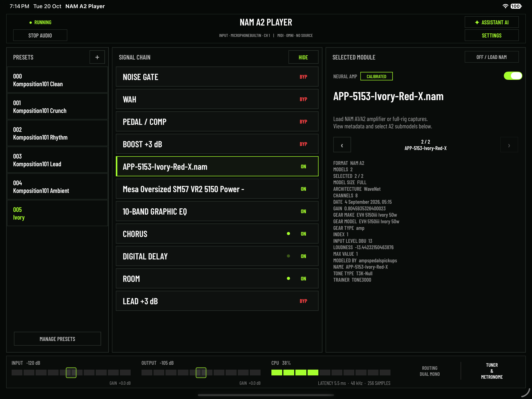The height and width of the screenshot is (399, 532).
Task: Select the Chorus module in signal chain
Action: pyautogui.click(x=217, y=234)
